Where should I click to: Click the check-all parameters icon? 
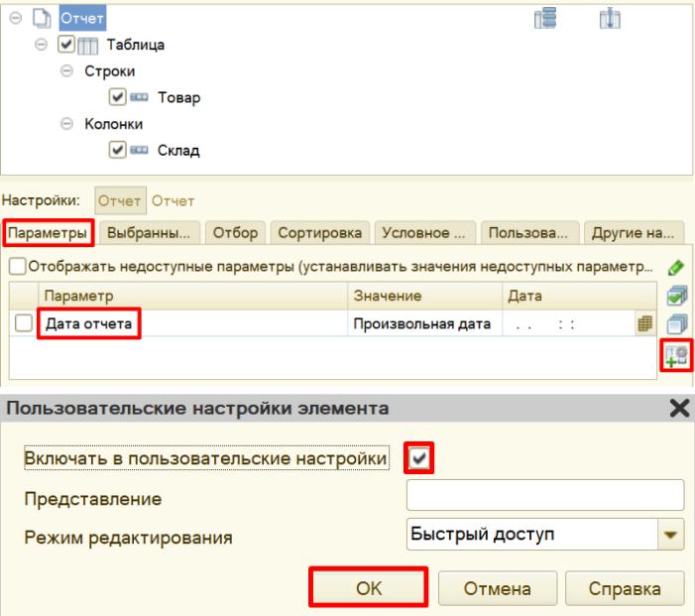pyautogui.click(x=677, y=296)
